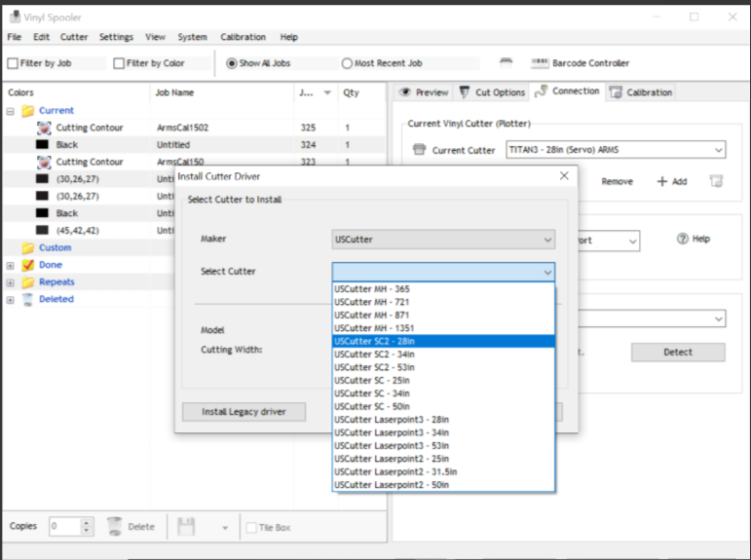
Task: Click the black swatch for job 324
Action: pos(42,145)
